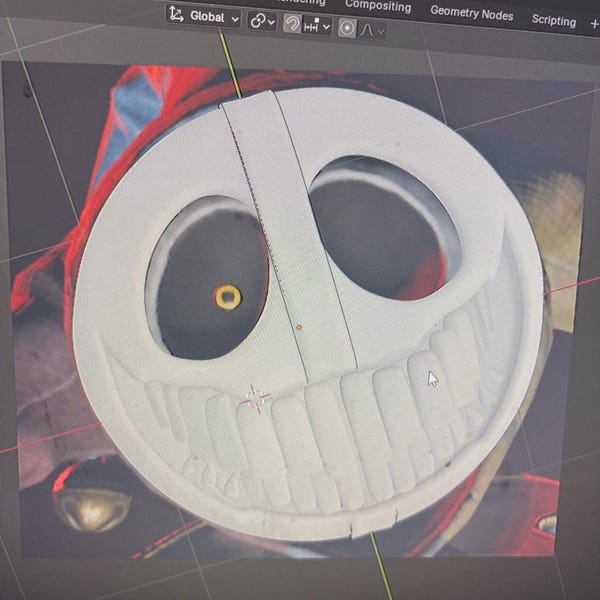Switch to the Compositing workspace tab

pyautogui.click(x=378, y=7)
